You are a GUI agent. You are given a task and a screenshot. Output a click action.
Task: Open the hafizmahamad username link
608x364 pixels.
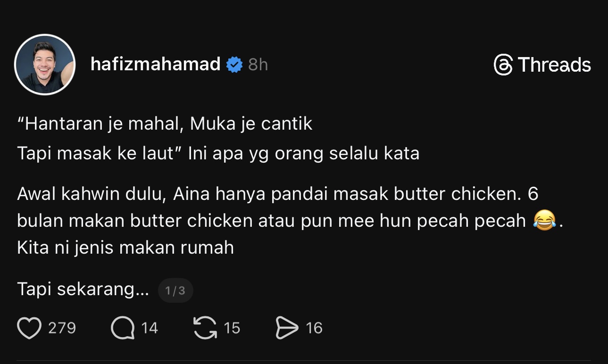click(x=156, y=64)
